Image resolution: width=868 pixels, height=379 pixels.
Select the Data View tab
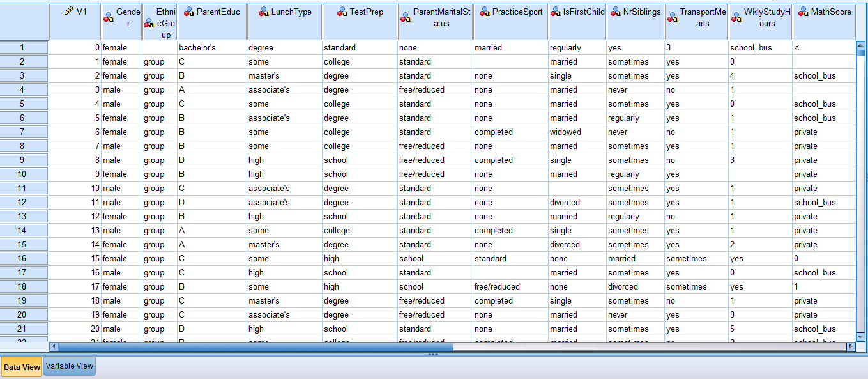22,367
